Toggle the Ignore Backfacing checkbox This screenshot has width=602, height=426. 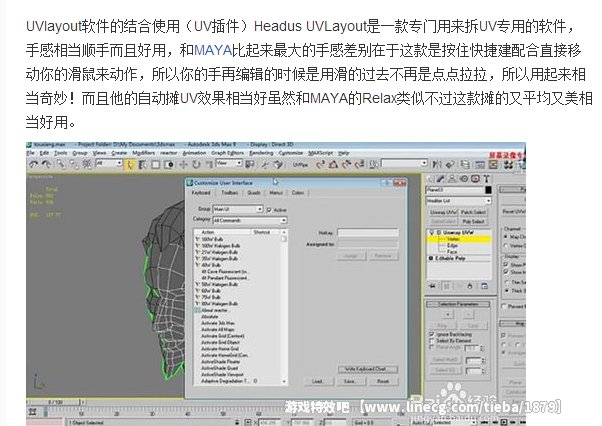pyautogui.click(x=432, y=334)
